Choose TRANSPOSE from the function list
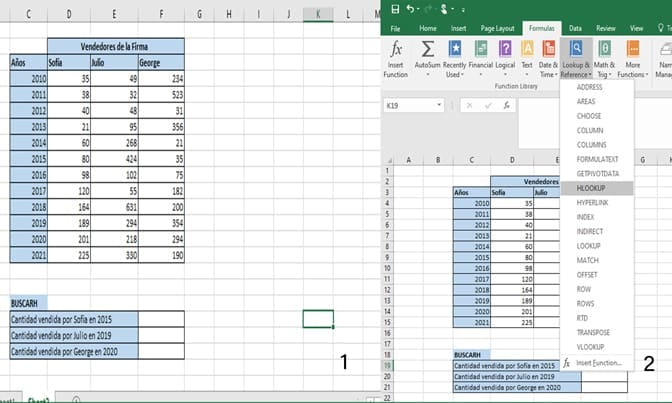Viewport: 672px width, 403px height. pyautogui.click(x=597, y=333)
